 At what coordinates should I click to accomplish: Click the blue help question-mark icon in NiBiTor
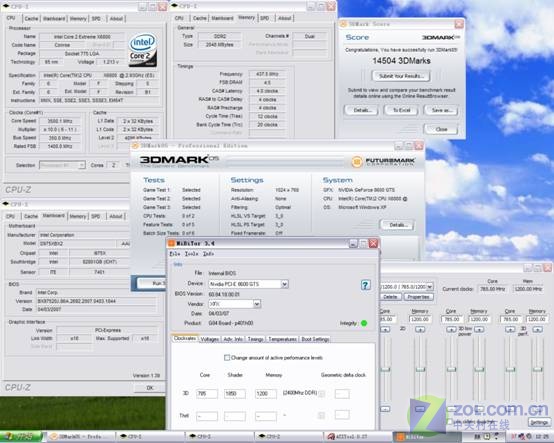click(365, 285)
